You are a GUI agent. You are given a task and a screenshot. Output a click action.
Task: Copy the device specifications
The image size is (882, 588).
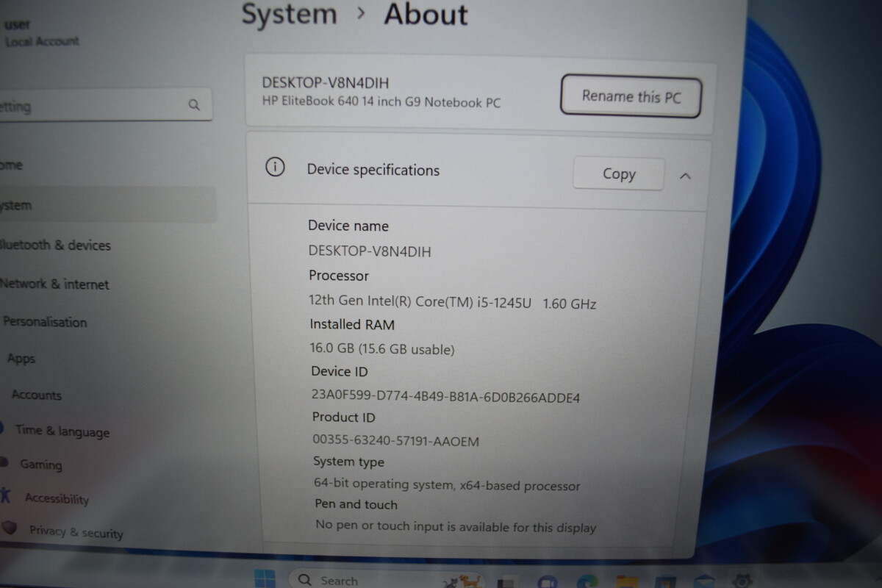[619, 173]
